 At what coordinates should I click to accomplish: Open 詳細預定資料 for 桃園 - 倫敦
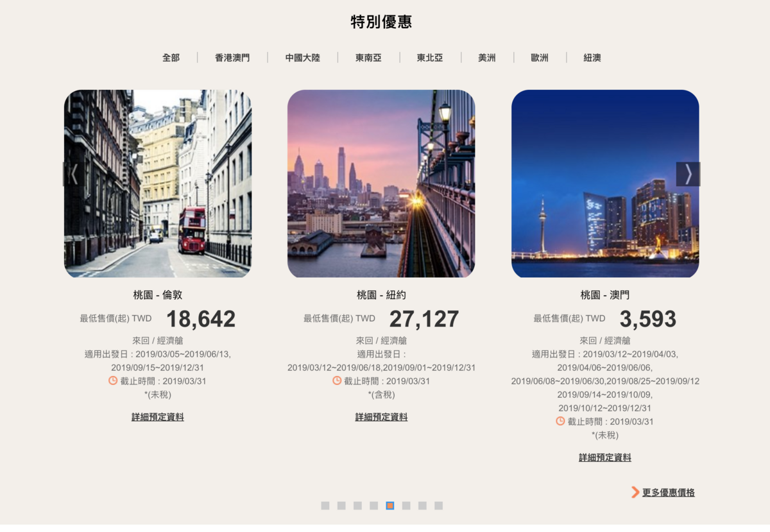158,417
